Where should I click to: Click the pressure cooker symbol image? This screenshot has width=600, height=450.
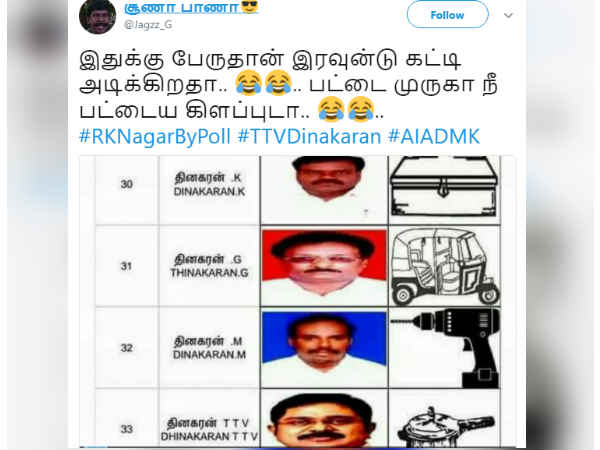click(x=444, y=423)
